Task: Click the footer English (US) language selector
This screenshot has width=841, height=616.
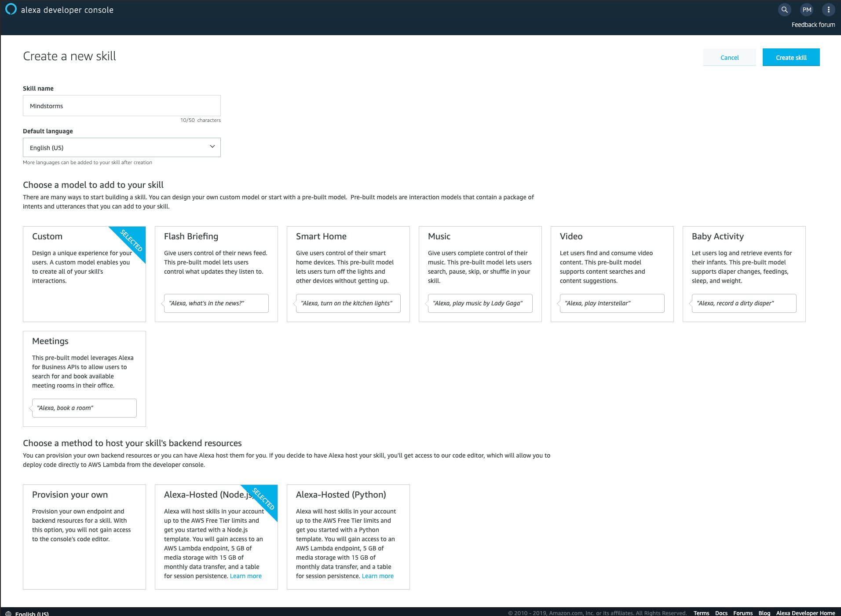Action: pyautogui.click(x=32, y=613)
